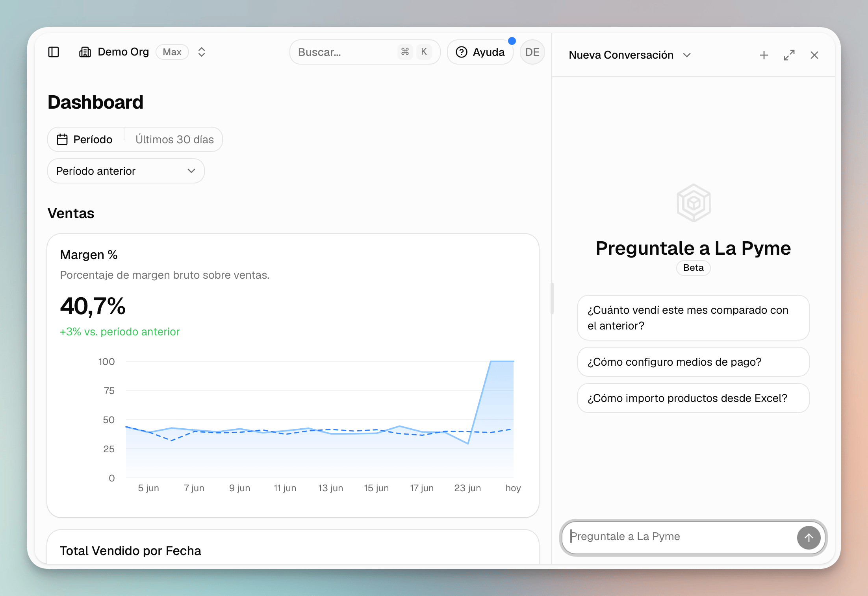The width and height of the screenshot is (868, 596).
Task: Open the Período date filter
Action: pyautogui.click(x=86, y=139)
